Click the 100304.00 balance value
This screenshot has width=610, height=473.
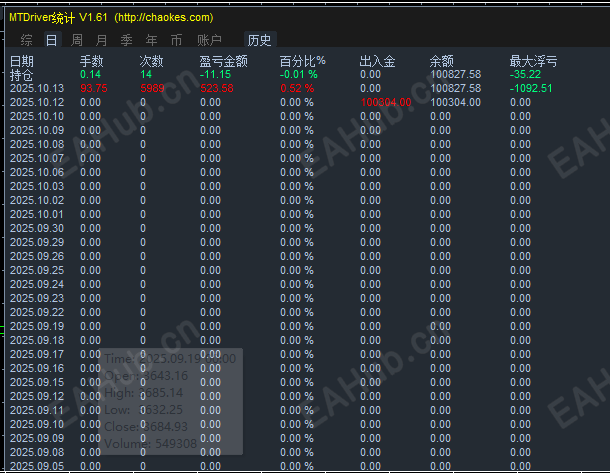(456, 102)
